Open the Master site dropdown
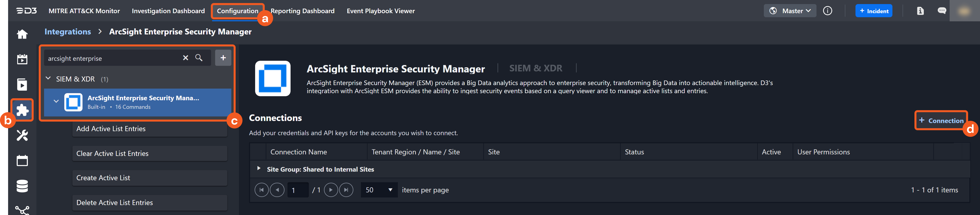Screen dimensions: 980x215 [790, 11]
